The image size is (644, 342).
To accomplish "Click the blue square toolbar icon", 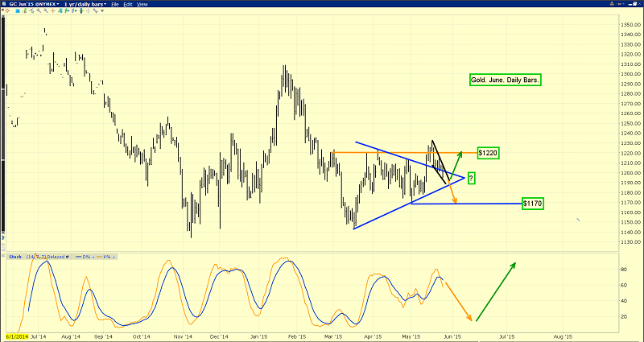I will (x=18, y=10).
